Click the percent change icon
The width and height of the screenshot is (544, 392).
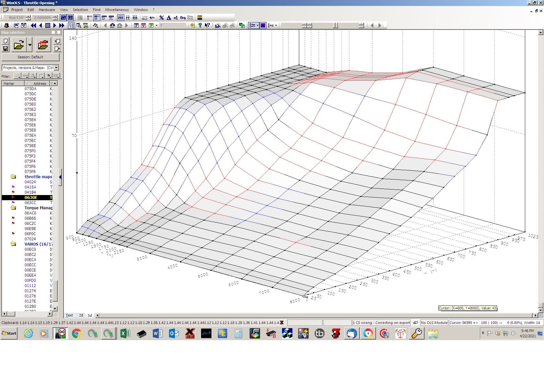pos(161,18)
